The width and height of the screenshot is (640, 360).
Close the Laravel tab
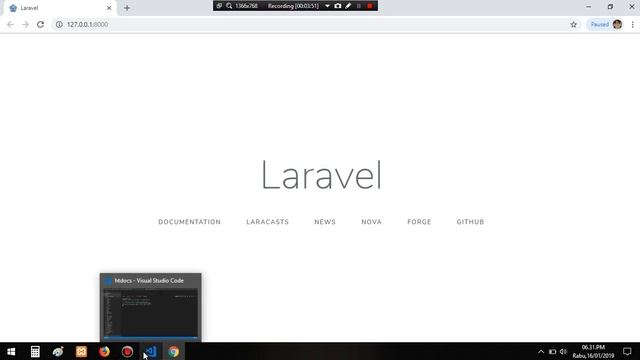pyautogui.click(x=109, y=8)
